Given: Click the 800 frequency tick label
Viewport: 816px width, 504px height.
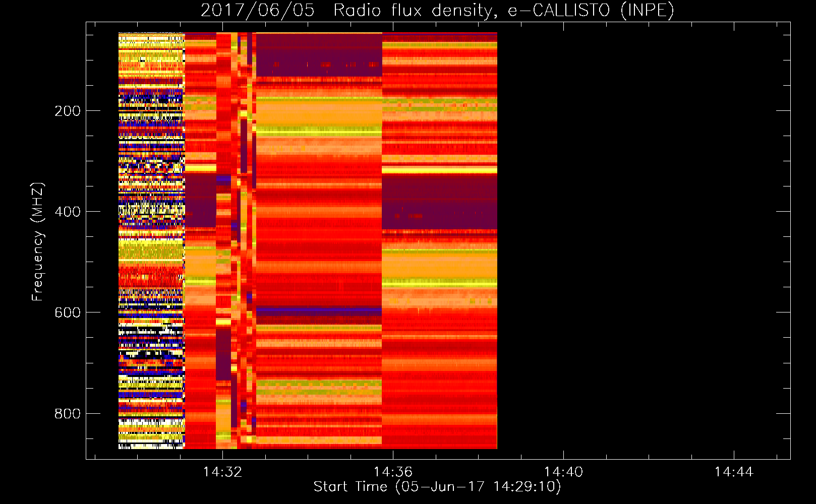Looking at the screenshot, I should point(68,414).
